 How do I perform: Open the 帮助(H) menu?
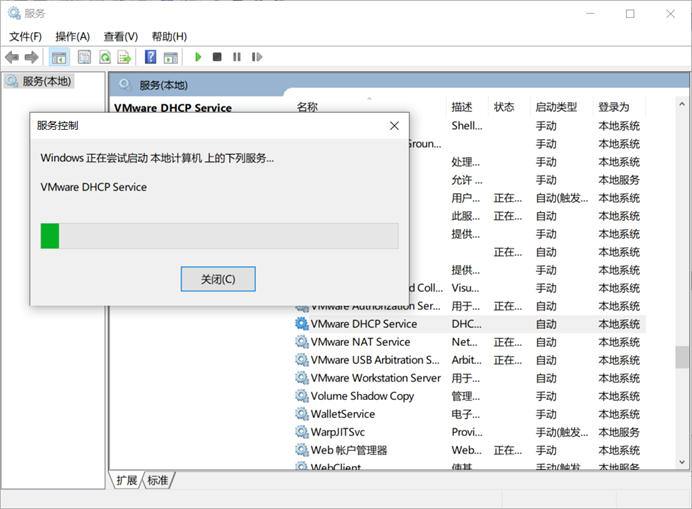[169, 37]
